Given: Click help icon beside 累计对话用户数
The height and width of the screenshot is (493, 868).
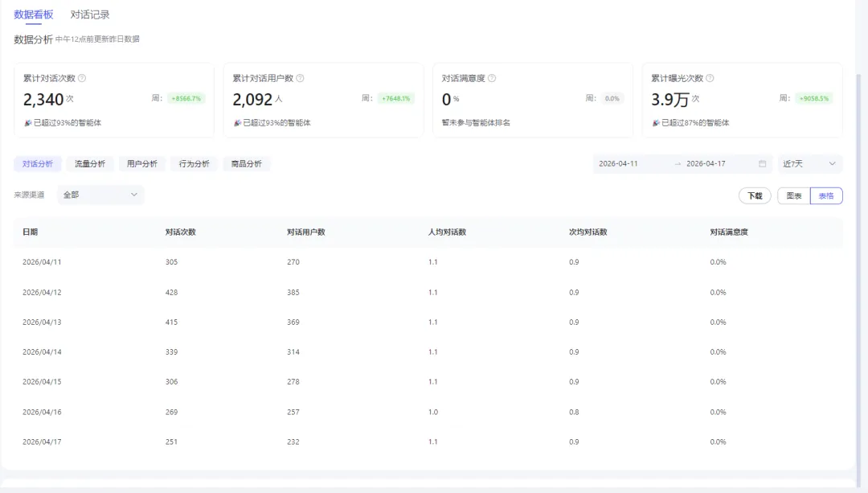Looking at the screenshot, I should click(300, 78).
